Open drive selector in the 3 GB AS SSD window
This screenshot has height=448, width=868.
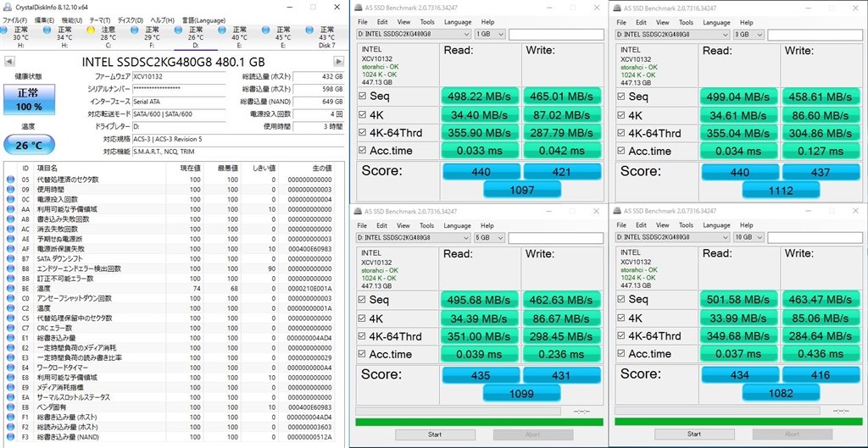point(672,34)
